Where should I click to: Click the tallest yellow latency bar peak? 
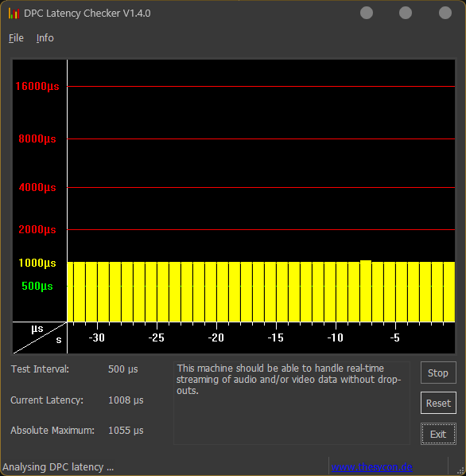pos(366,261)
